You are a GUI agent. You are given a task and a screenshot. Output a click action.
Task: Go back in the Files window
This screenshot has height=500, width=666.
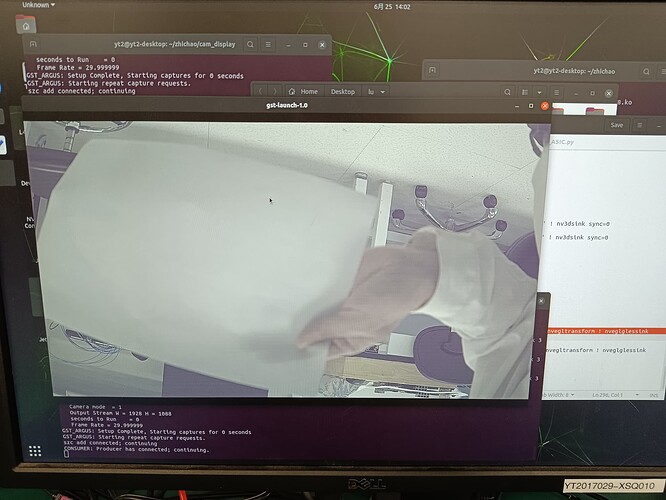[x=260, y=91]
